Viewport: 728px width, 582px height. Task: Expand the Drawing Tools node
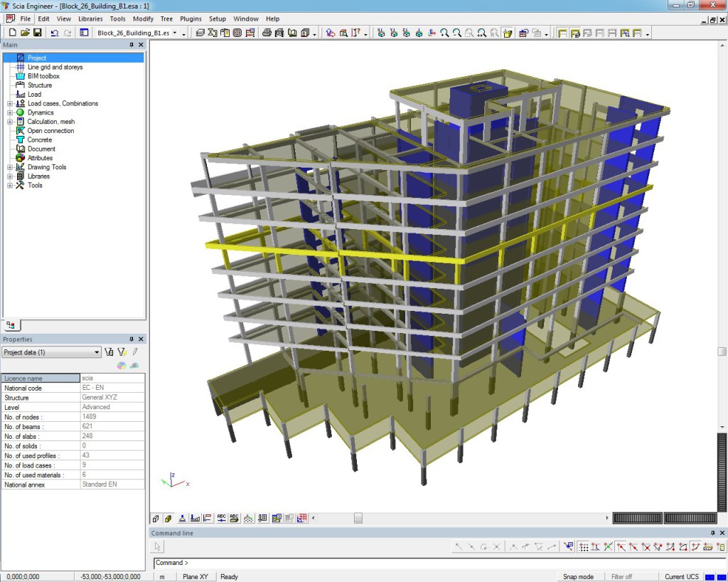coord(10,167)
